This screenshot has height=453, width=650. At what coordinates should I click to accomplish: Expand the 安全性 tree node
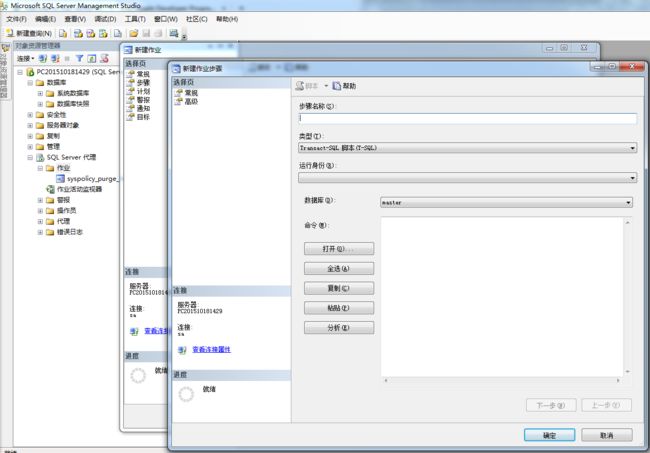[x=30, y=115]
